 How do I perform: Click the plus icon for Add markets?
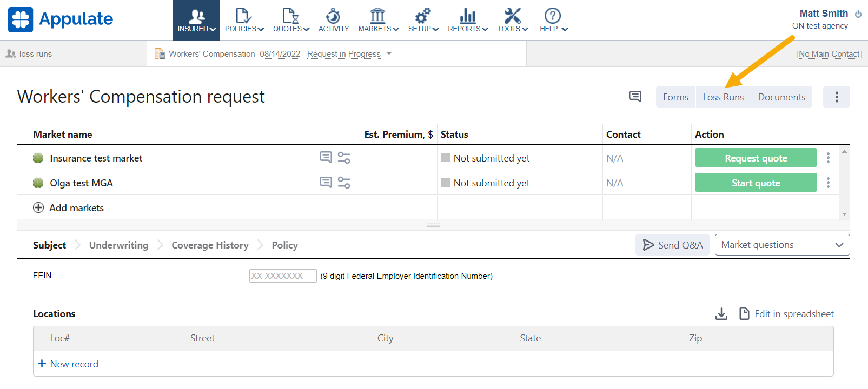tap(38, 208)
